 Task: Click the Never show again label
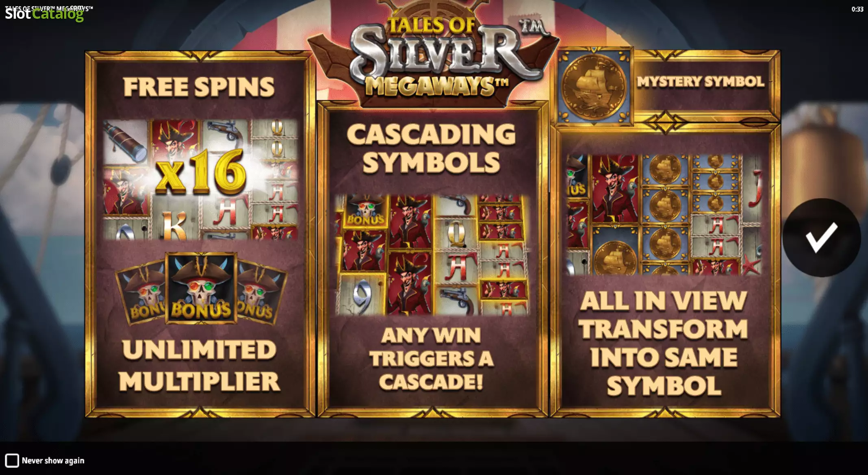coord(53,460)
